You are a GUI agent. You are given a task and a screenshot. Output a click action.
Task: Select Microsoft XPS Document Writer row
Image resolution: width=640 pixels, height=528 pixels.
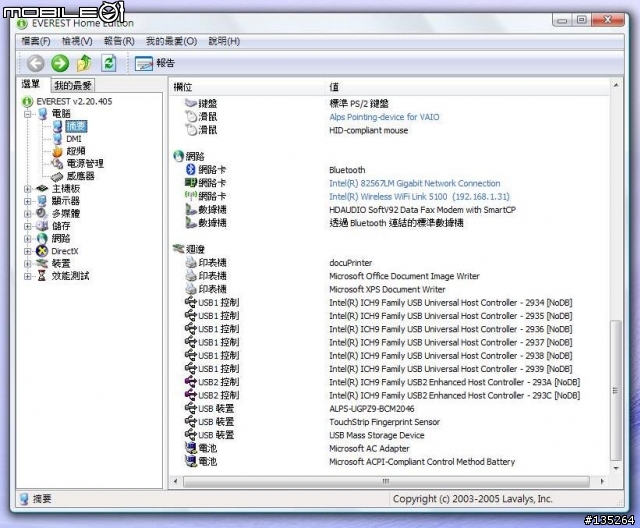click(x=387, y=289)
